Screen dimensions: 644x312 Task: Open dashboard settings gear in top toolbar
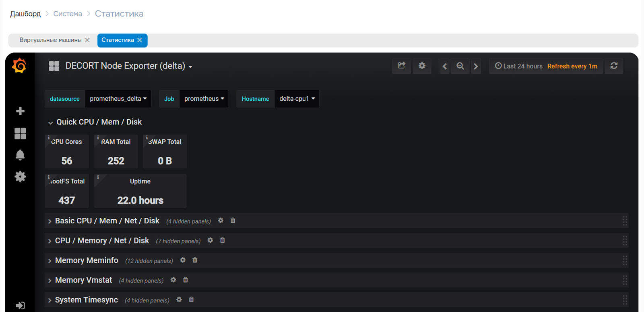click(x=422, y=66)
